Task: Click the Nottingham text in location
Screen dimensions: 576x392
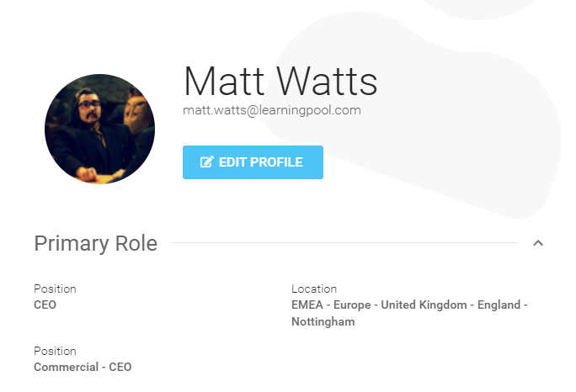Action: pyautogui.click(x=323, y=321)
